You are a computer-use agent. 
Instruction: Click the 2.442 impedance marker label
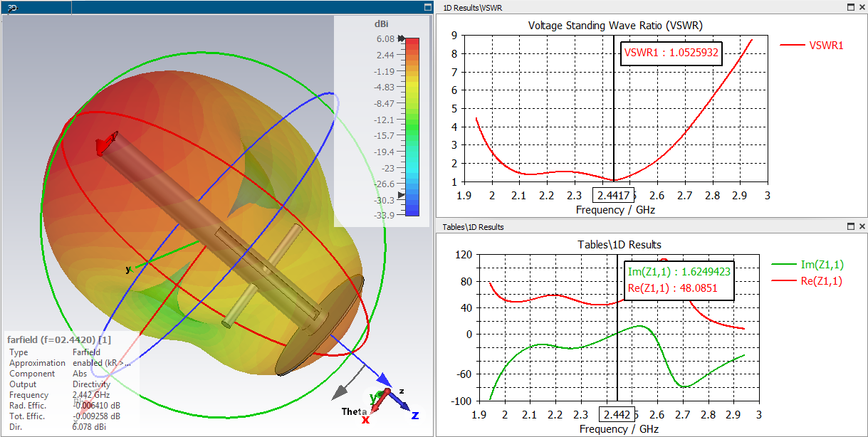pyautogui.click(x=616, y=415)
